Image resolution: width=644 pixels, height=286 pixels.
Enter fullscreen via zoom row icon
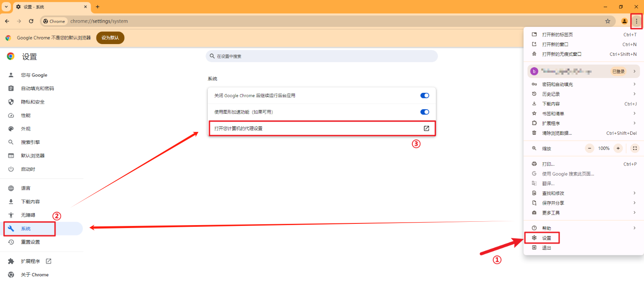(x=634, y=148)
